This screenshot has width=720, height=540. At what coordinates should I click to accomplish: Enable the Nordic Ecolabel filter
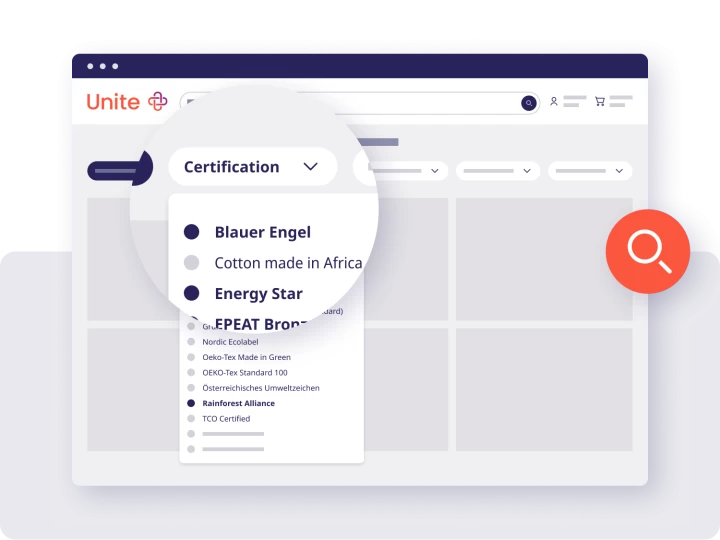coord(230,342)
